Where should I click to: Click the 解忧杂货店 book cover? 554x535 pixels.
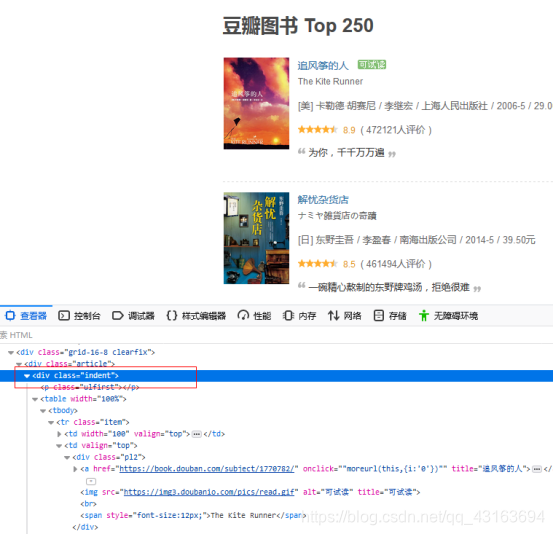pyautogui.click(x=256, y=238)
